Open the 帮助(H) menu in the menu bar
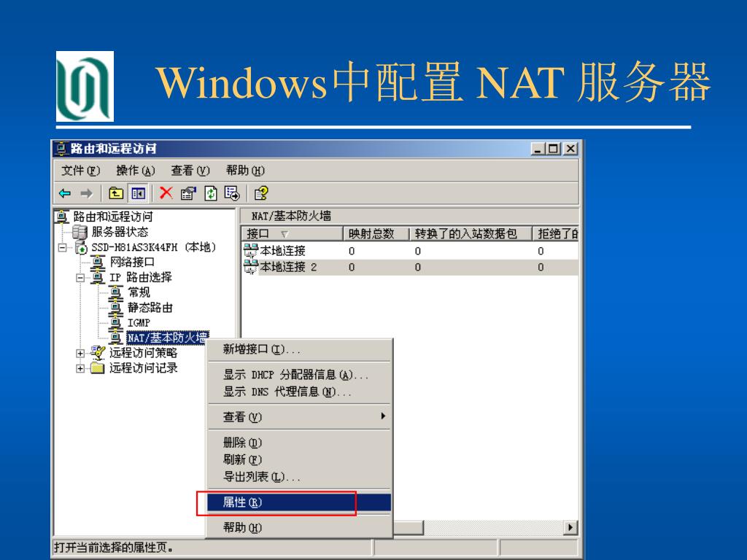 point(245,171)
